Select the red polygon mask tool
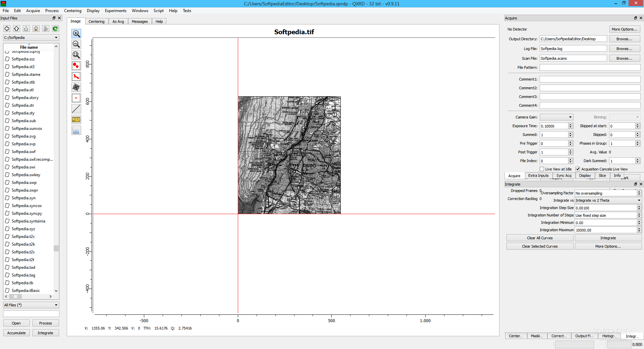Viewport: 644px width, 349px height. coord(76,77)
